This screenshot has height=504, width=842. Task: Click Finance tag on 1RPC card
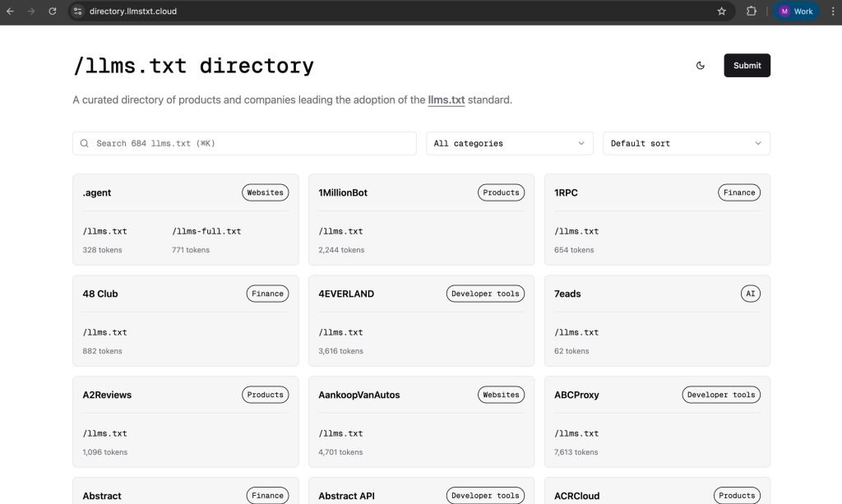coord(739,192)
